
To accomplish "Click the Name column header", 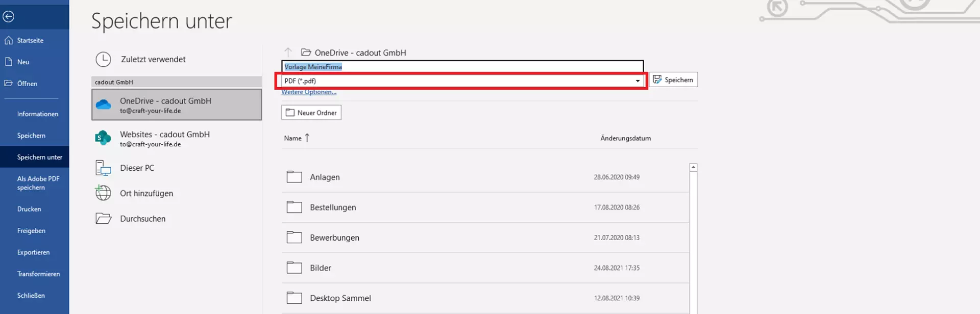I will coord(292,138).
